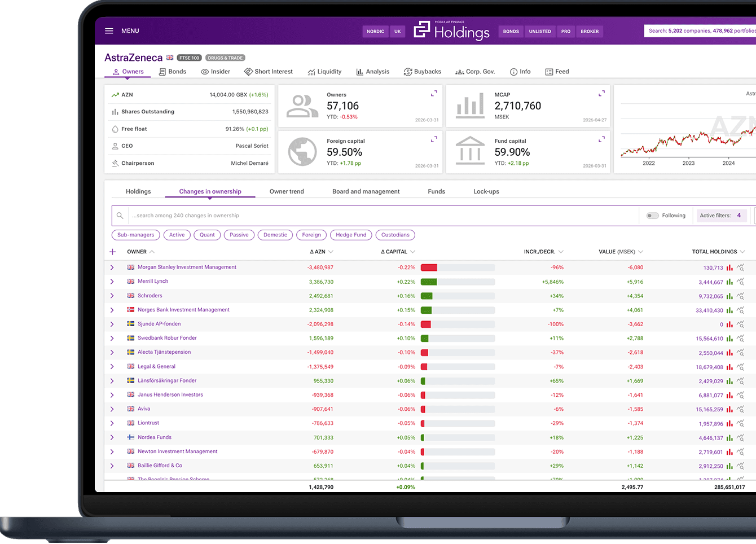Screen dimensions: 756x544
Task: Toggle the Sub-managers filter chip
Action: pos(135,235)
